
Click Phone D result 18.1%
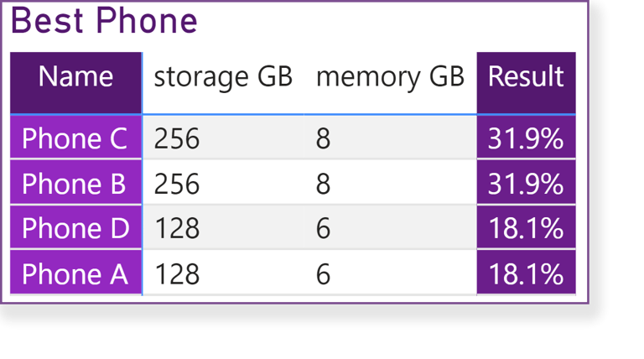click(526, 227)
